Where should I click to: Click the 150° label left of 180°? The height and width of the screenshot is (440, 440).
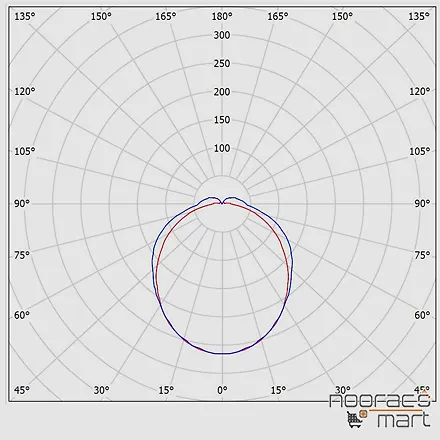coord(101,16)
